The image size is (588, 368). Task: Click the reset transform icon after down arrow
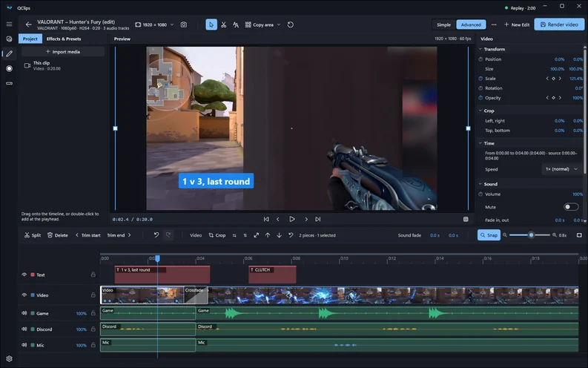coord(291,235)
